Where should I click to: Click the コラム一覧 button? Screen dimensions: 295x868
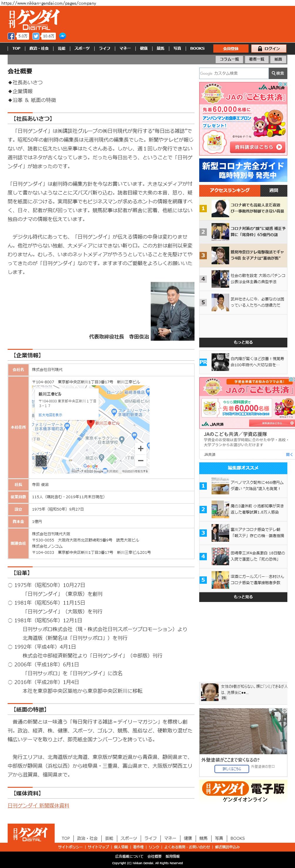pyautogui.click(x=229, y=59)
